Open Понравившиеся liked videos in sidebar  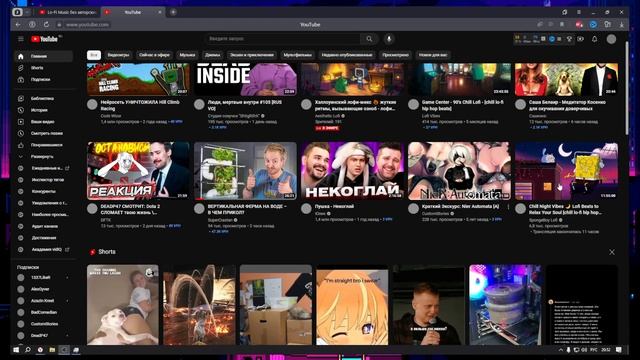tap(43, 145)
